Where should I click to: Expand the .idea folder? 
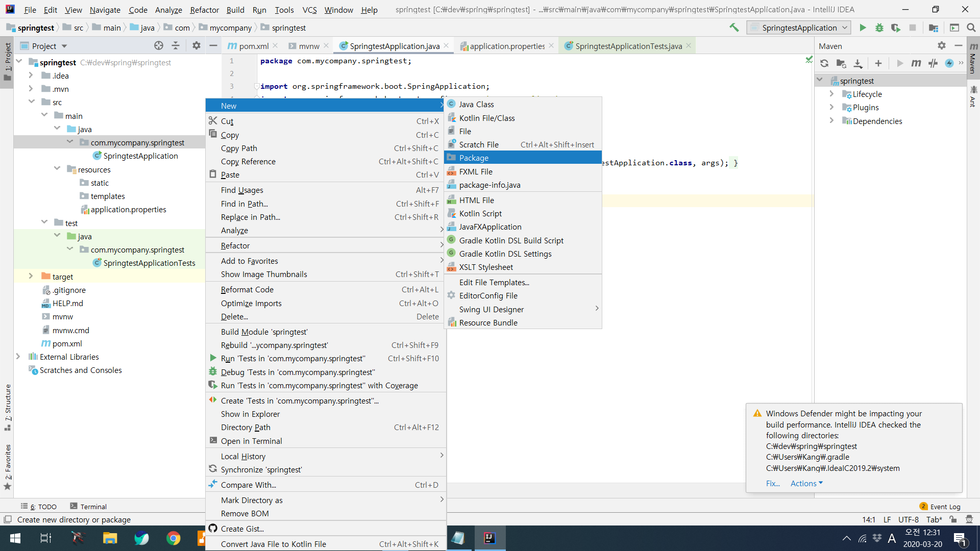(x=31, y=76)
